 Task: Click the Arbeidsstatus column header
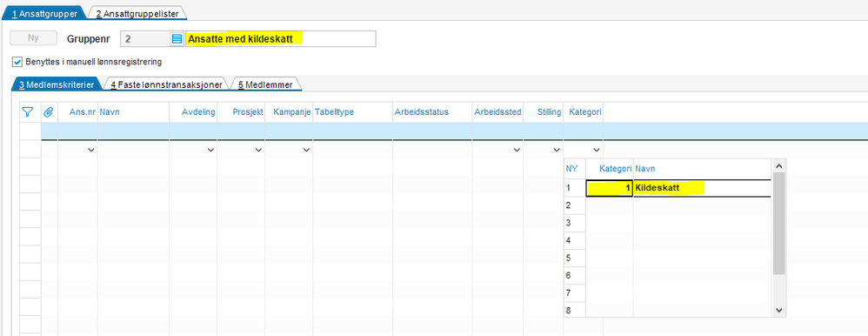pyautogui.click(x=432, y=112)
